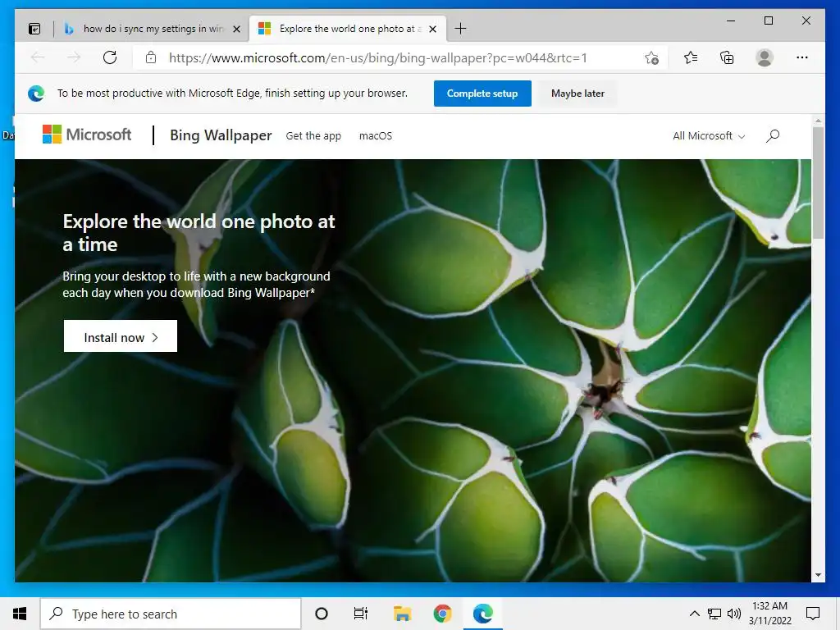Show hidden tray icons chevron
840x630 pixels.
[x=694, y=614]
